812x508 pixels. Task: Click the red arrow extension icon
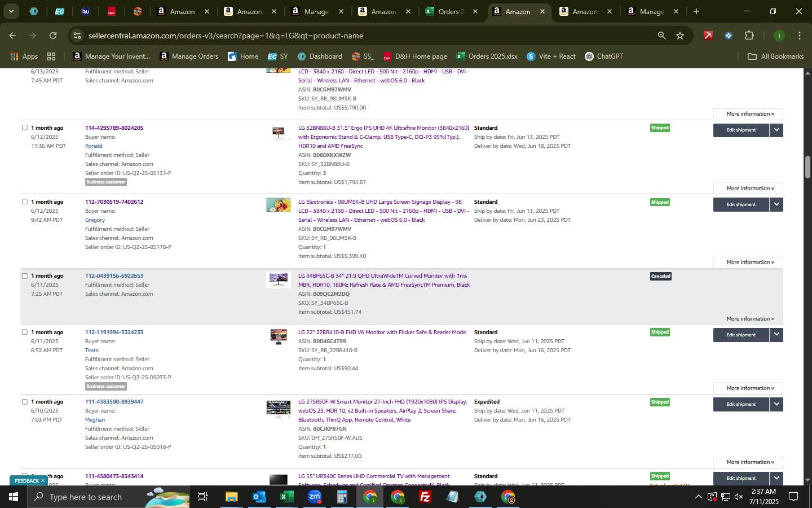pyautogui.click(x=708, y=36)
